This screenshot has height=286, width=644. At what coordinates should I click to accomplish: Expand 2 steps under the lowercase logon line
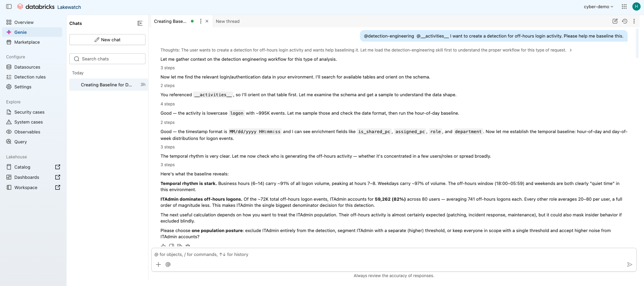[168, 123]
